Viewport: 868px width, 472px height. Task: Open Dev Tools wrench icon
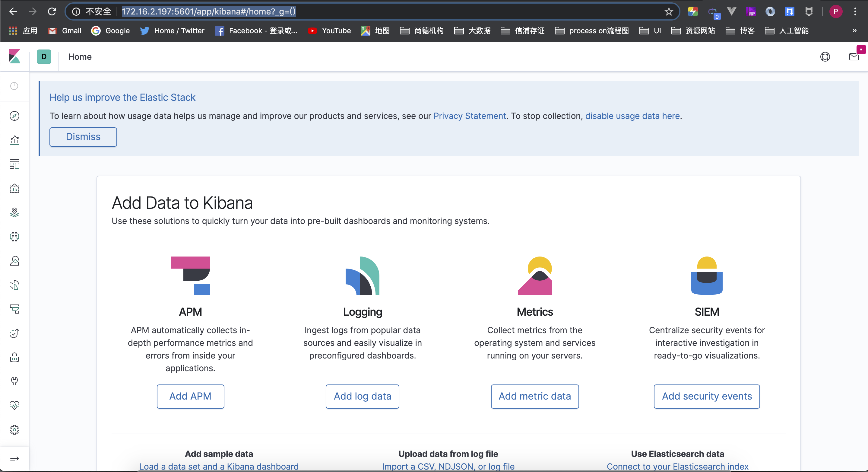[14, 381]
